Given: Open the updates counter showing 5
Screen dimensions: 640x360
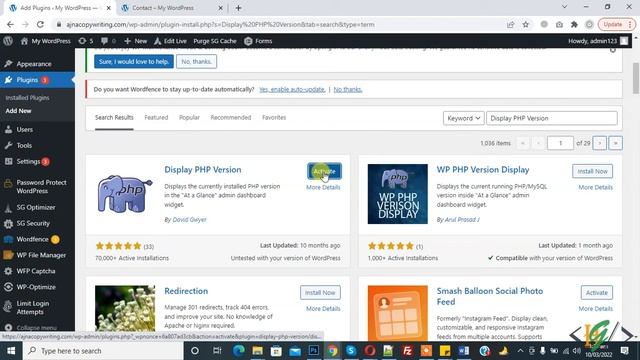Looking at the screenshot, I should (x=86, y=41).
